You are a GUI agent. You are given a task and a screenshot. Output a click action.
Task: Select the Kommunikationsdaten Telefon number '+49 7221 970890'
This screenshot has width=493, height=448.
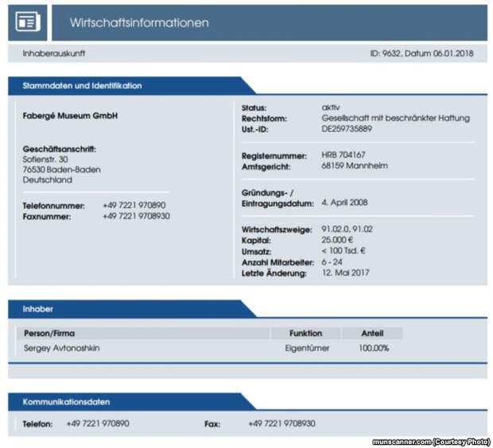tap(98, 423)
